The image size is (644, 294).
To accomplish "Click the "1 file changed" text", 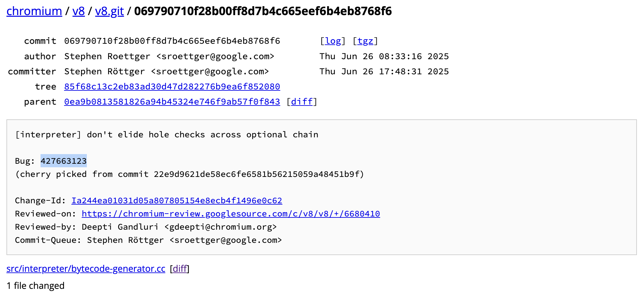I will click(x=35, y=286).
